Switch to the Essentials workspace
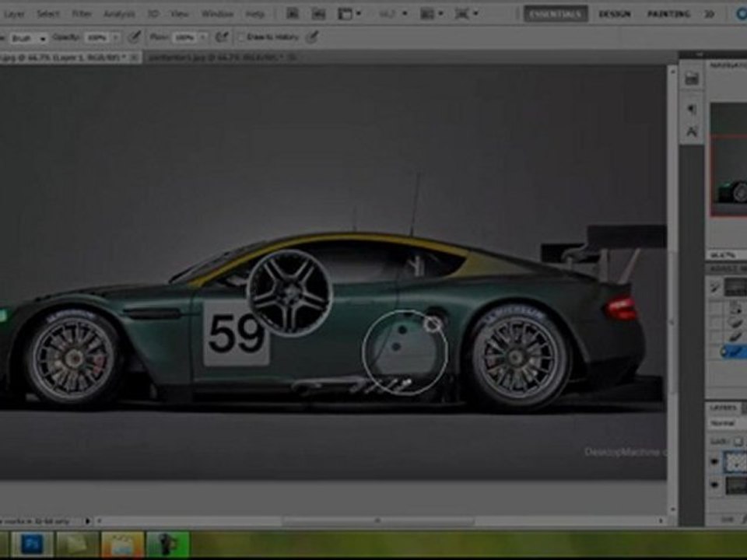This screenshot has width=747, height=560. pyautogui.click(x=556, y=14)
